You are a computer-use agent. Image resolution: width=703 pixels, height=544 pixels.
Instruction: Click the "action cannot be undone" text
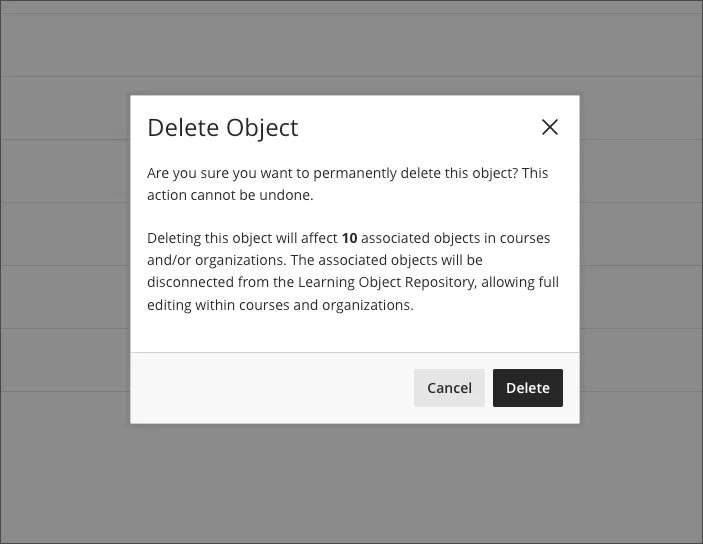tap(230, 195)
